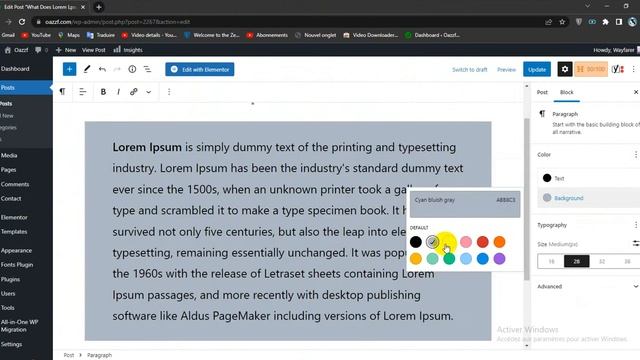The height and width of the screenshot is (360, 640).
Task: Select the black color swatch
Action: click(416, 242)
